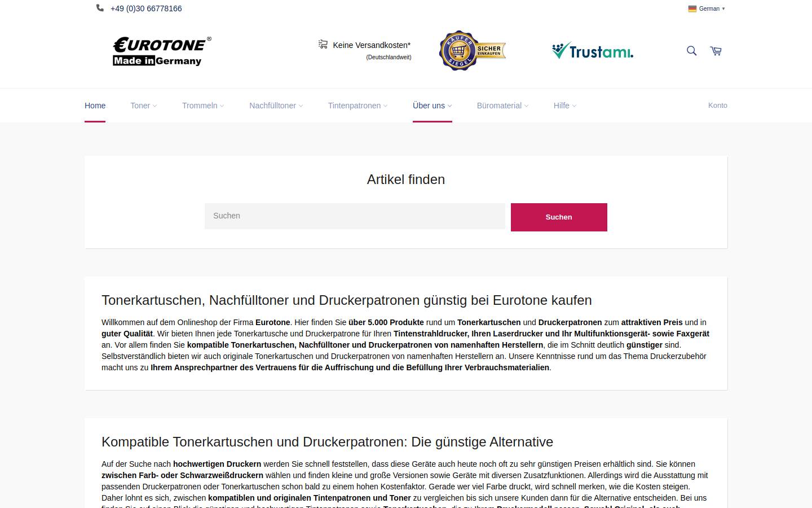Call the +49 (0)30 66778166 number link
This screenshot has height=508, width=812.
click(146, 8)
